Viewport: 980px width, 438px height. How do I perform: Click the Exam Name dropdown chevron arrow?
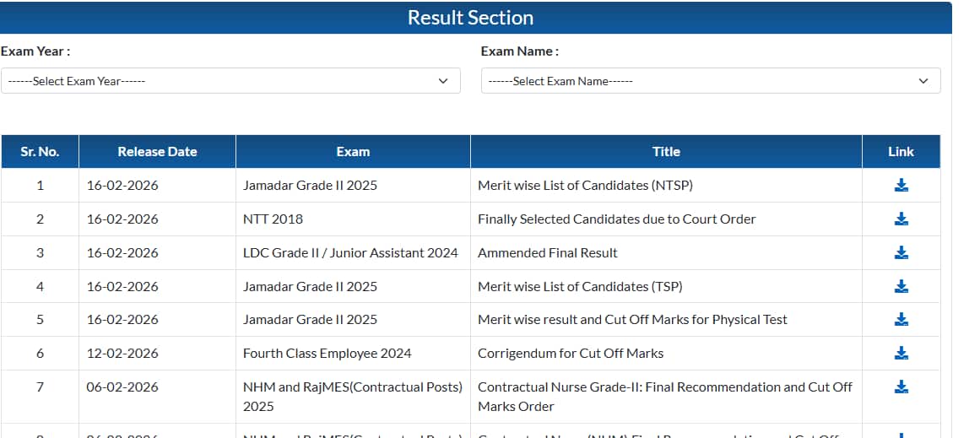coord(923,81)
